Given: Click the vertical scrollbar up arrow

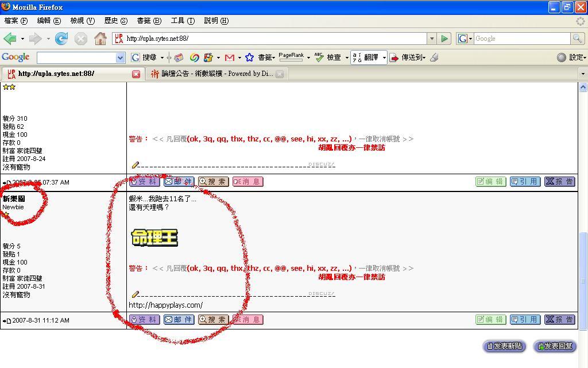Looking at the screenshot, I should pyautogui.click(x=583, y=87).
